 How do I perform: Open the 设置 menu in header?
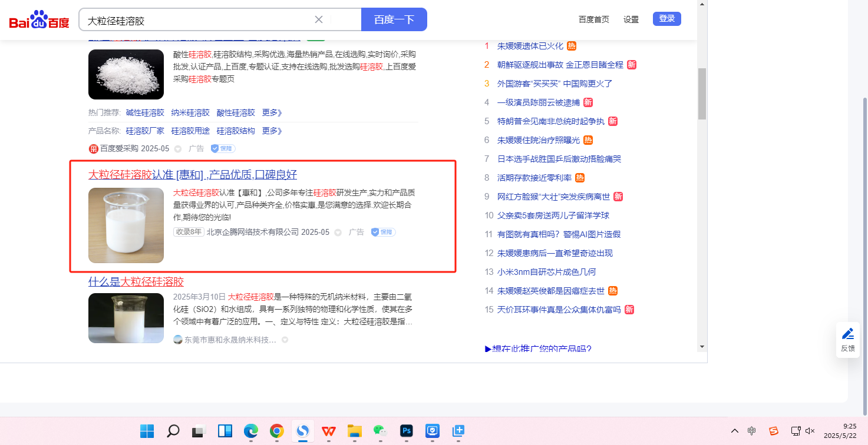pyautogui.click(x=631, y=19)
